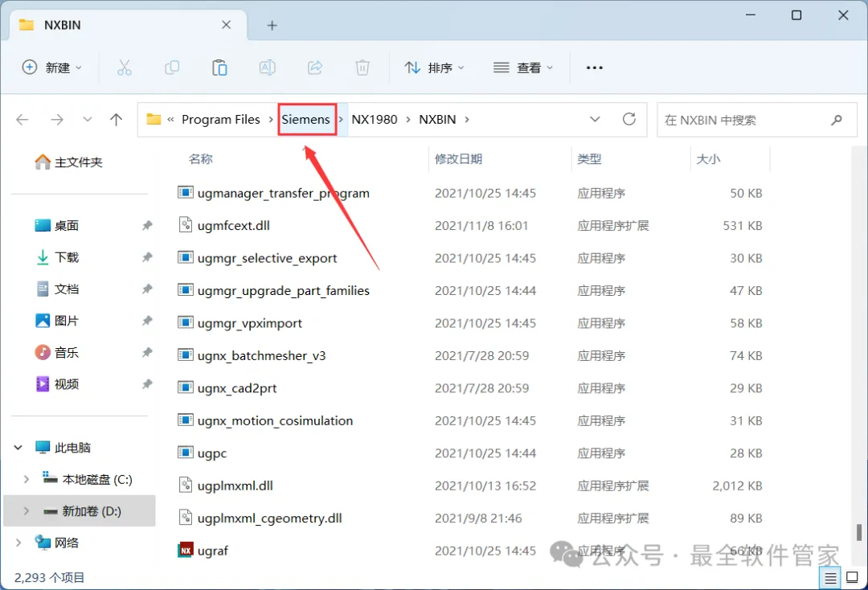Select ugplmxml_cgeometry.dll file
Image resolution: width=868 pixels, height=590 pixels.
(x=269, y=518)
